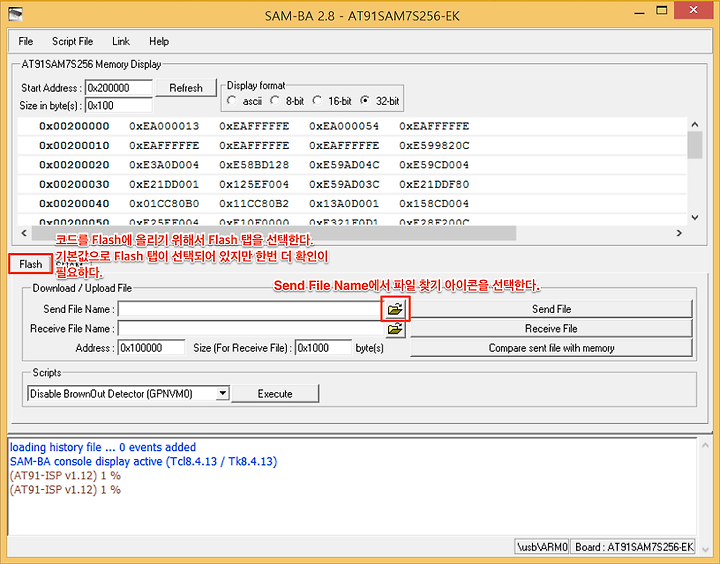Click the Receive File Name text field
The height and width of the screenshot is (564, 720).
click(x=251, y=328)
